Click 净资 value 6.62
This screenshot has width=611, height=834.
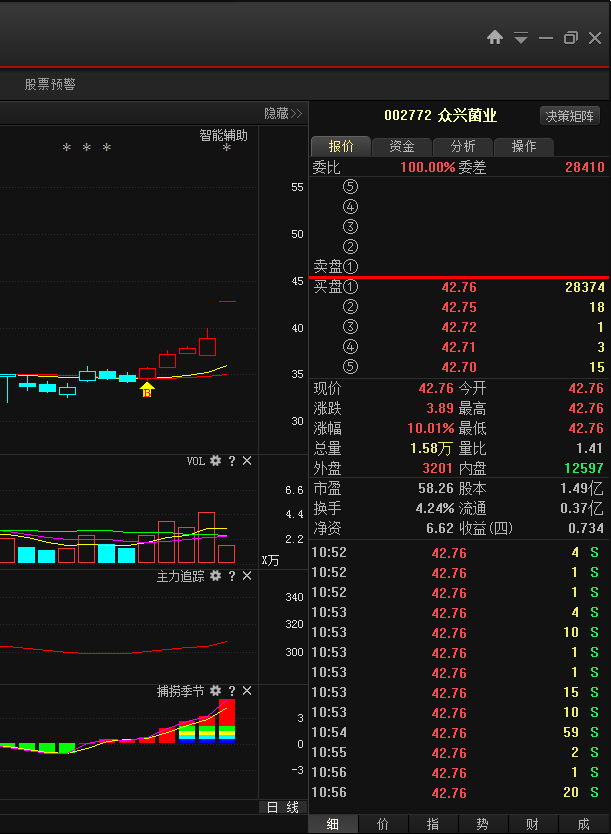coord(440,528)
